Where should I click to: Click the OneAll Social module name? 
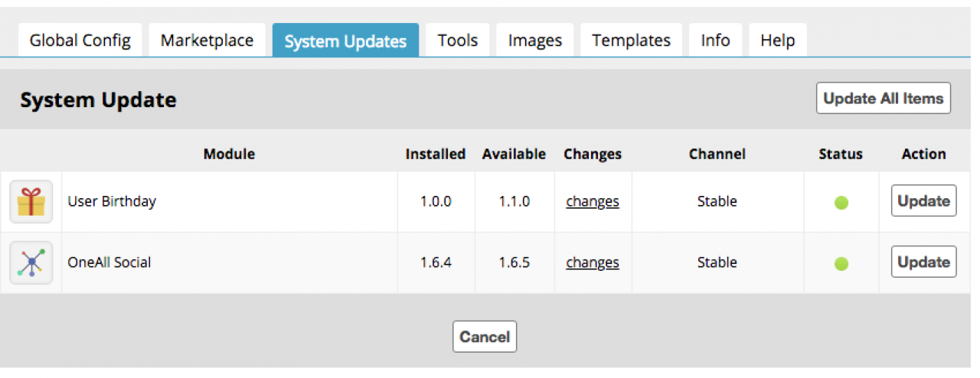109,262
